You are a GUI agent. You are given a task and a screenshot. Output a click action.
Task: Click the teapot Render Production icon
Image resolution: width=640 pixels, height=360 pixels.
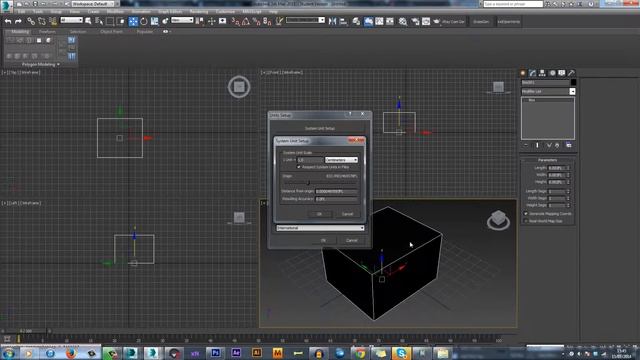tap(436, 21)
